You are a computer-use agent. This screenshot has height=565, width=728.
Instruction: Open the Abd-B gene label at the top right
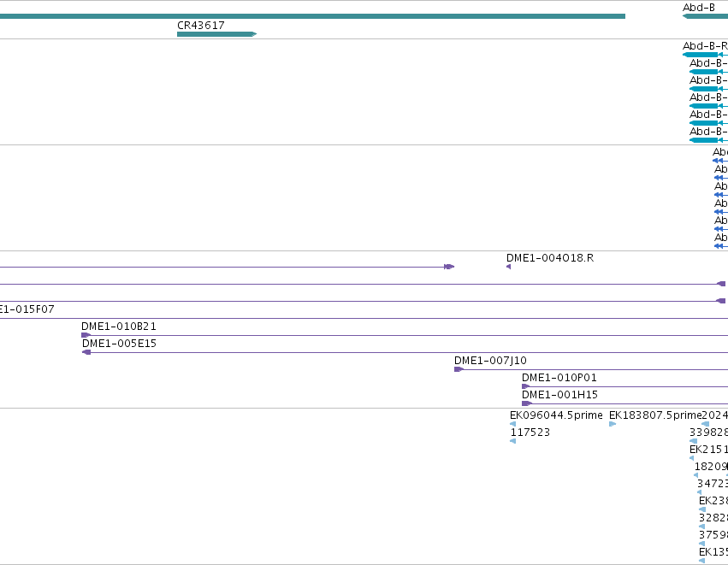699,8
